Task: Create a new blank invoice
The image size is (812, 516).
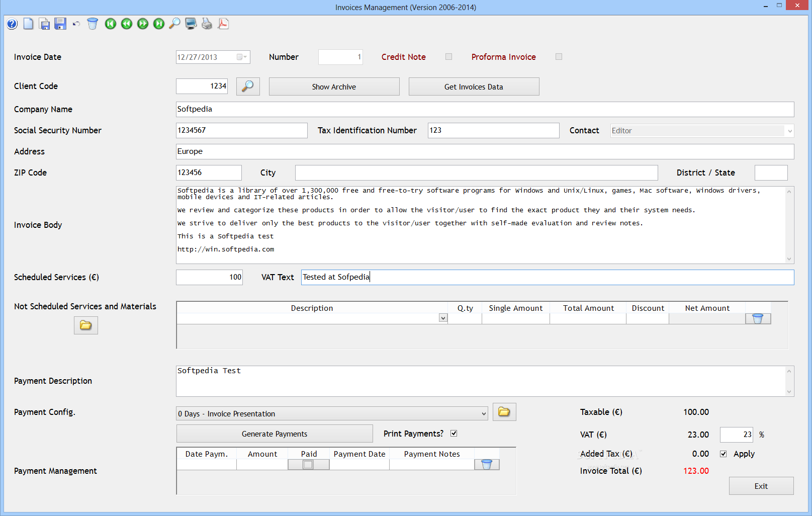Action: [x=28, y=24]
